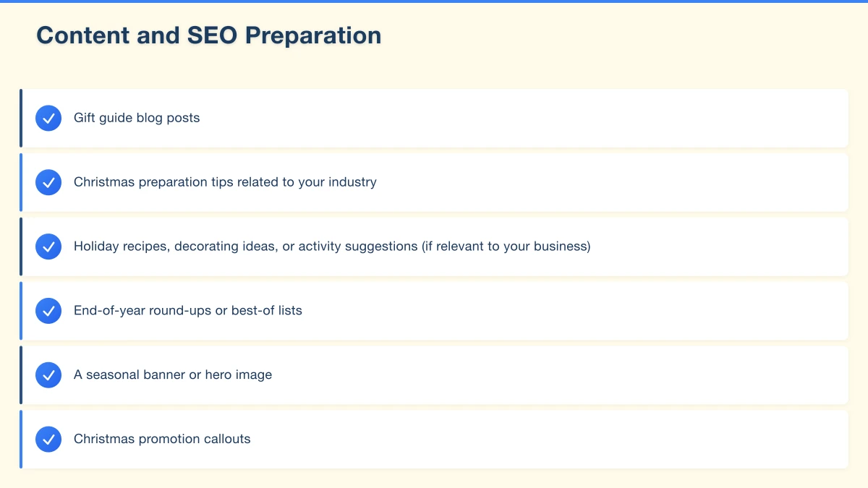The width and height of the screenshot is (868, 488).
Task: Click the "Holiday recipes, decorating ideas" text line
Action: tap(332, 247)
